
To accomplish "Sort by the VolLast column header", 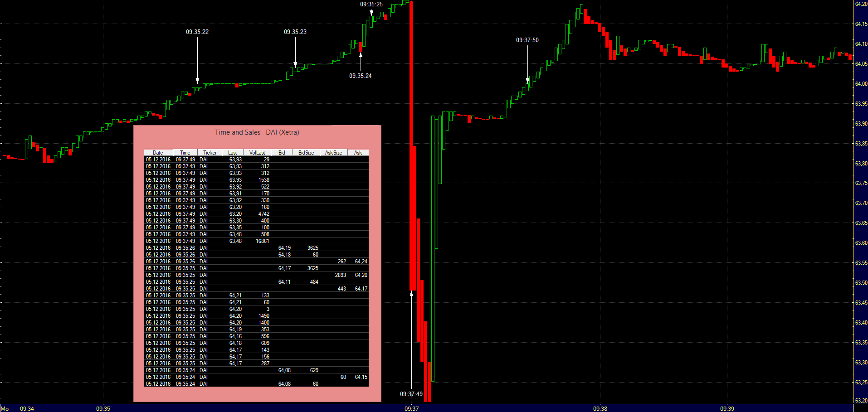I will click(257, 153).
